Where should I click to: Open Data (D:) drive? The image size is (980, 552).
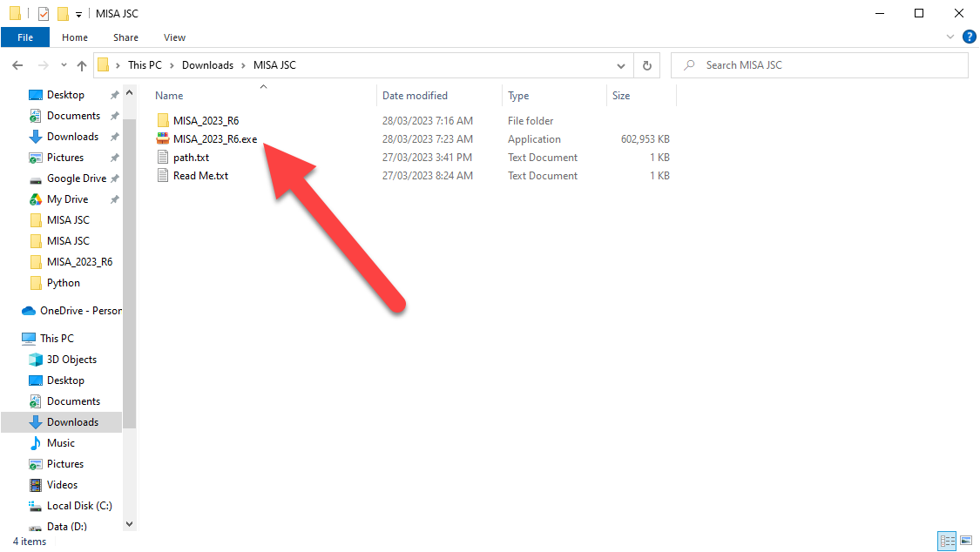66,527
